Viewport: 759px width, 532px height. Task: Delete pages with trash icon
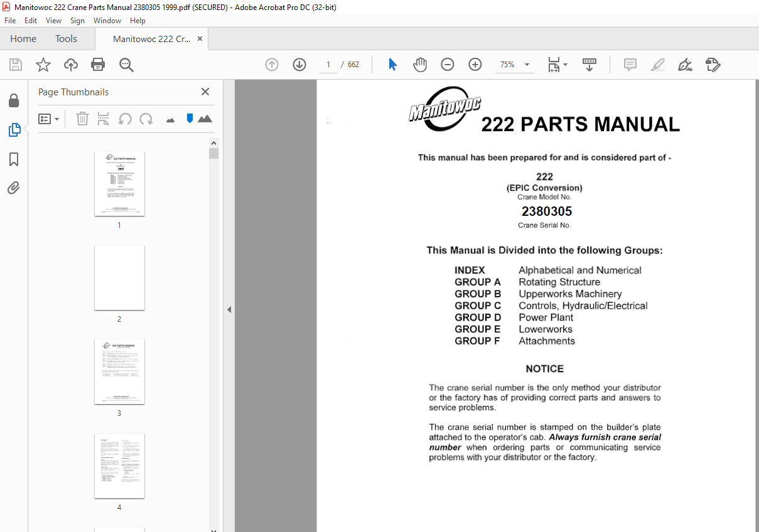click(x=82, y=119)
